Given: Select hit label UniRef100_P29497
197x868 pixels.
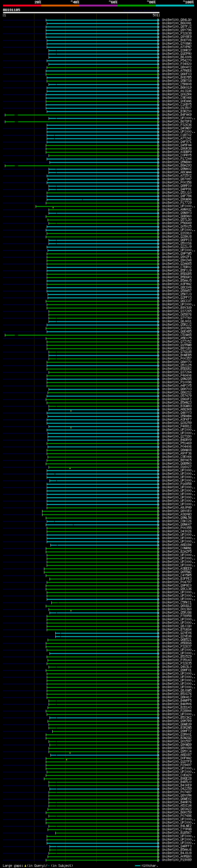Looking at the screenshot, I should [177, 765].
